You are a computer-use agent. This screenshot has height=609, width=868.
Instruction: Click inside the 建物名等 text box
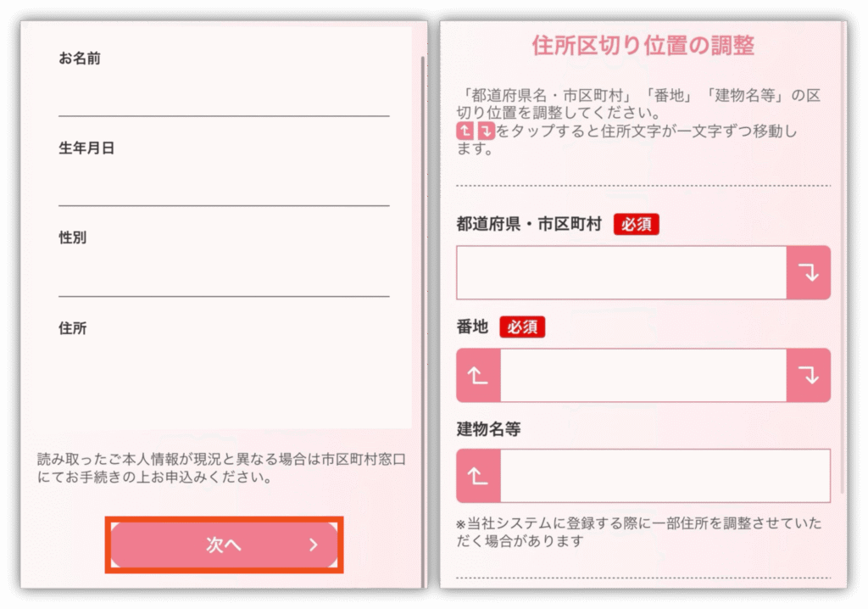coord(665,476)
